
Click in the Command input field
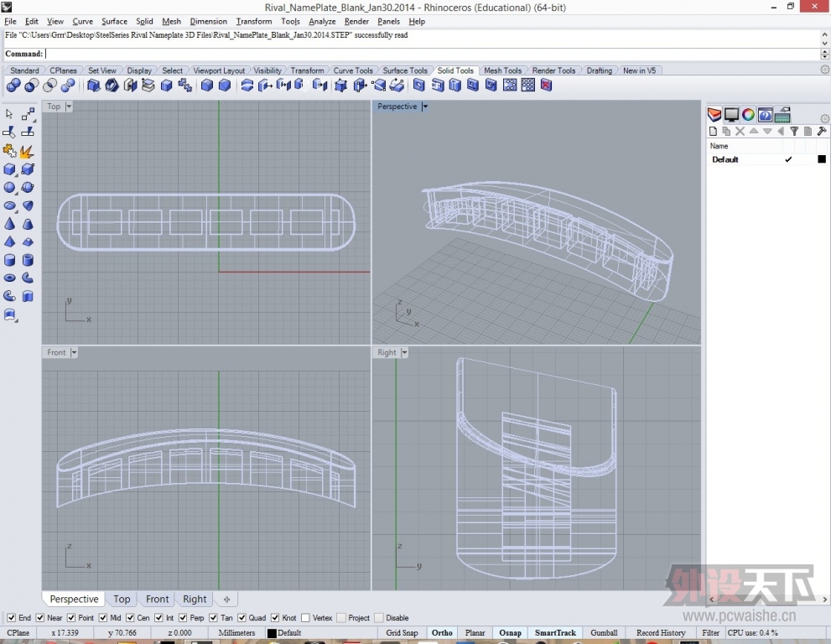pyautogui.click(x=433, y=54)
